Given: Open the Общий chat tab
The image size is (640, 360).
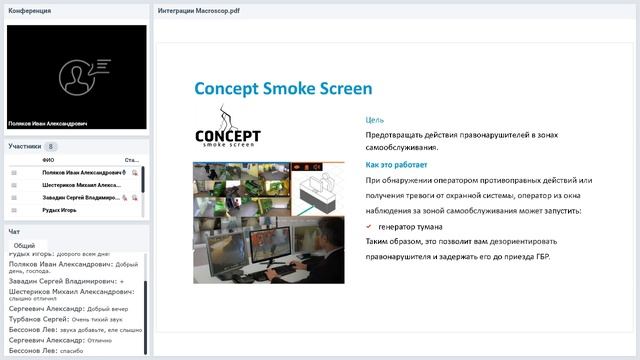Looking at the screenshot, I should (24, 246).
